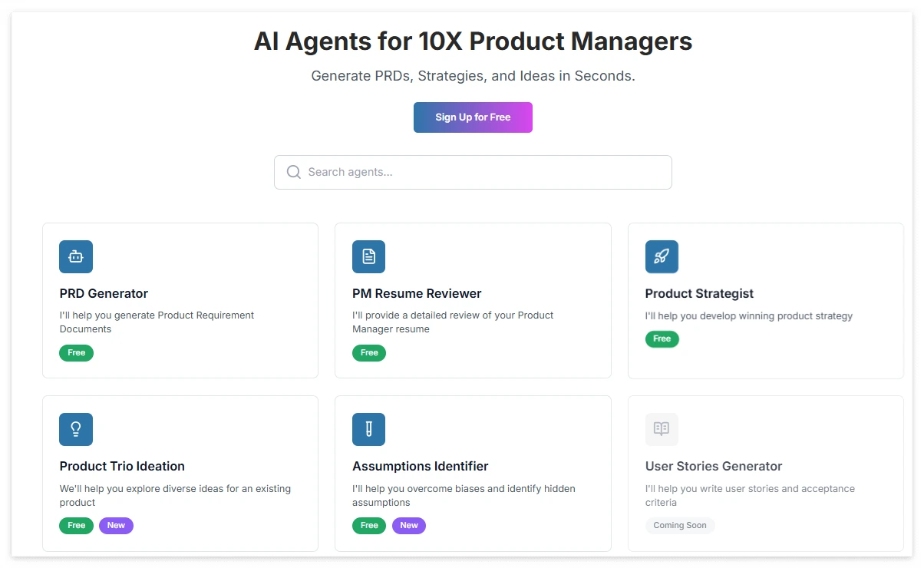This screenshot has width=924, height=568.
Task: Click the Product Strategist rocket icon
Action: pos(662,256)
